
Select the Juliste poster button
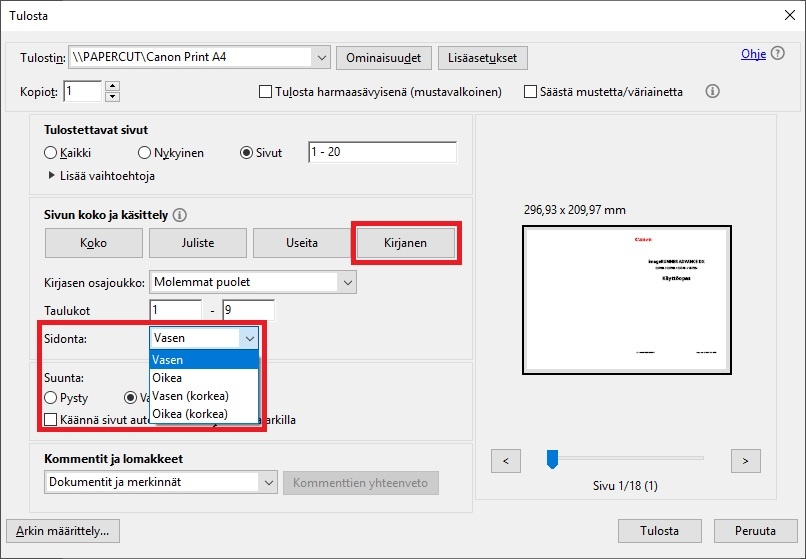tap(198, 243)
